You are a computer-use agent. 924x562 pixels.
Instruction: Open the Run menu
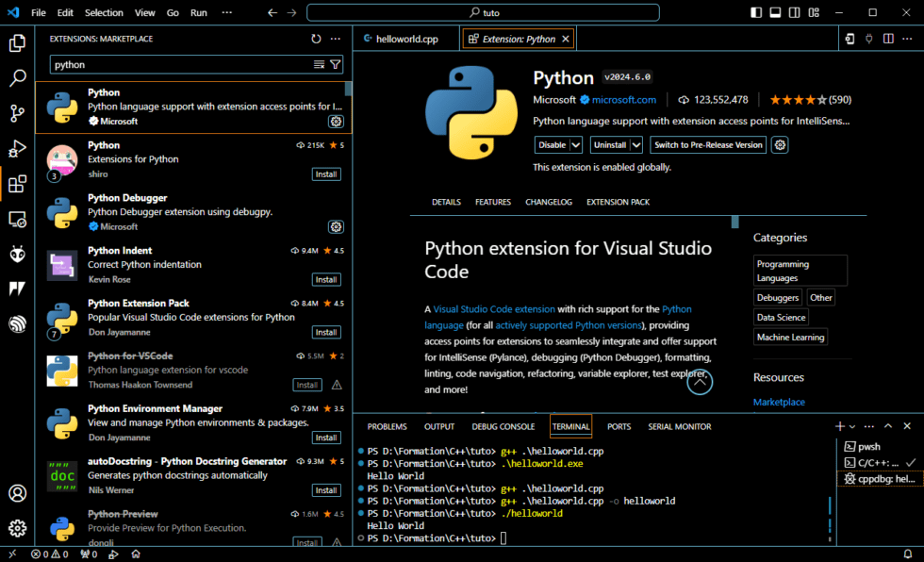tap(199, 12)
